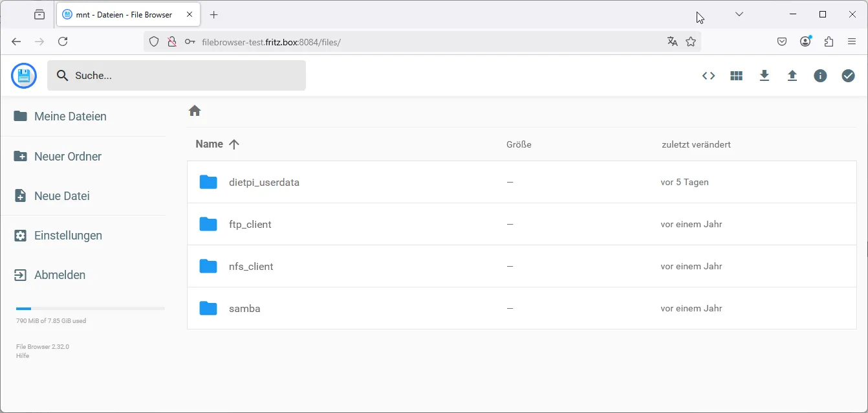Open the raw code view with the angle brackets icon
868x413 pixels.
(708, 76)
